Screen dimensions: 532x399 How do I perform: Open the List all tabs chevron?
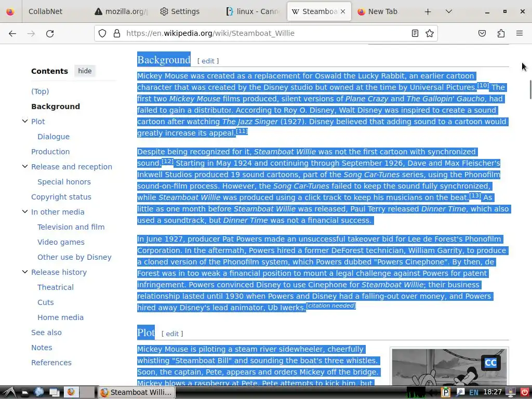pos(448,11)
